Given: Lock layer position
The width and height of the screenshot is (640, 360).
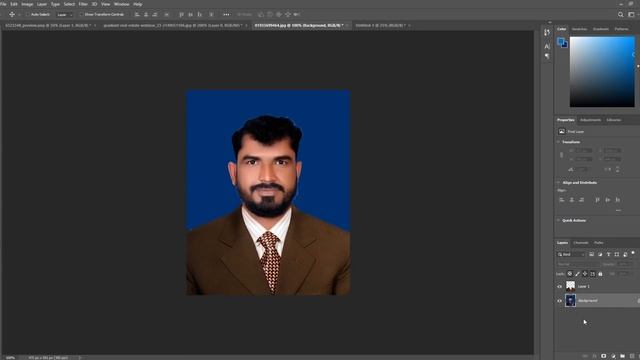Looking at the screenshot, I should (x=585, y=274).
